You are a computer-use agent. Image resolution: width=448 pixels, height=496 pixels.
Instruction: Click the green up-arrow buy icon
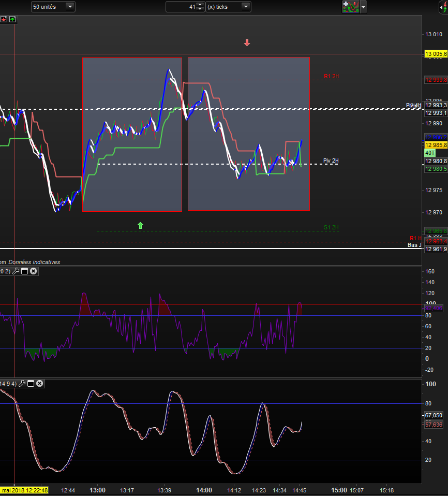point(12,19)
